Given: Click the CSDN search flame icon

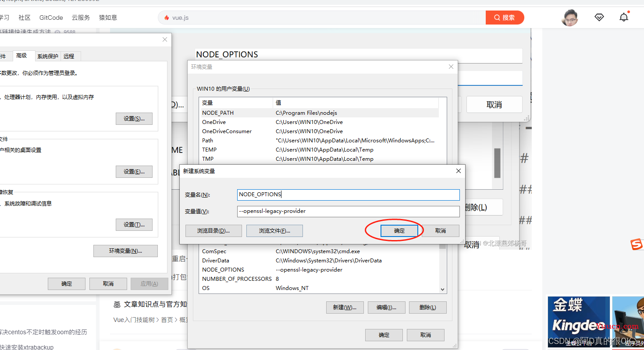Looking at the screenshot, I should 167,18.
